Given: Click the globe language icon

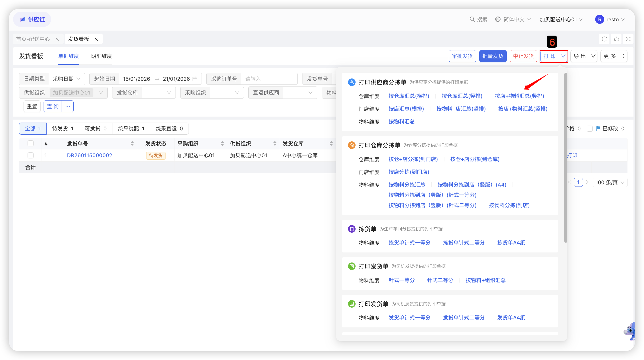Looking at the screenshot, I should (x=498, y=19).
